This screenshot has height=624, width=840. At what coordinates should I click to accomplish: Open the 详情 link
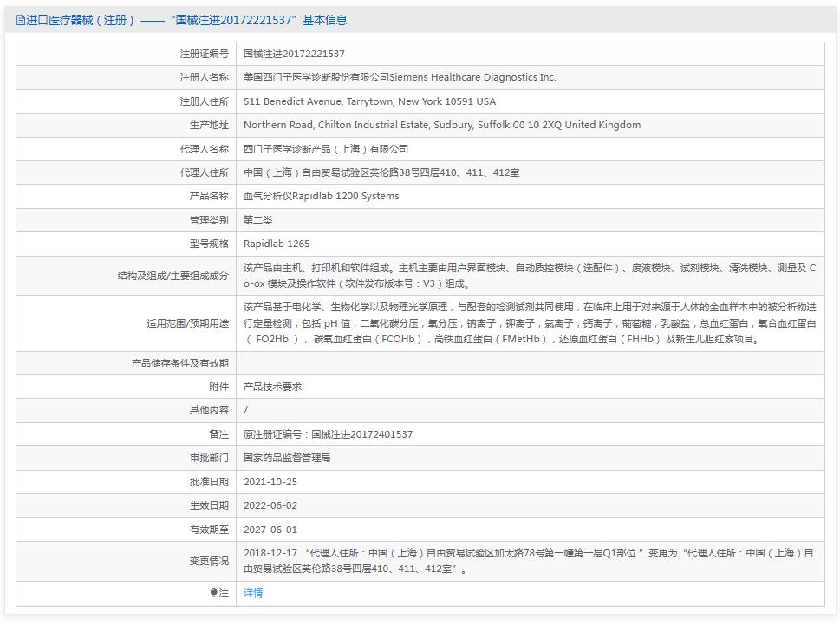(x=253, y=593)
